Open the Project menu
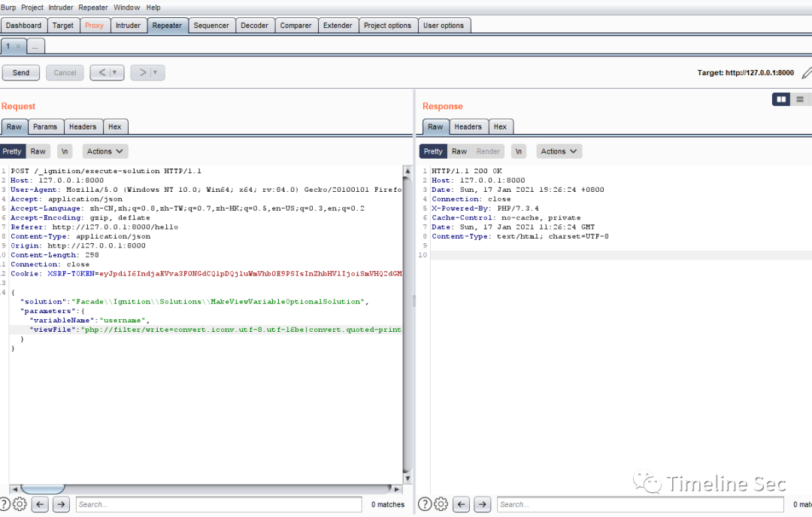 [x=32, y=8]
